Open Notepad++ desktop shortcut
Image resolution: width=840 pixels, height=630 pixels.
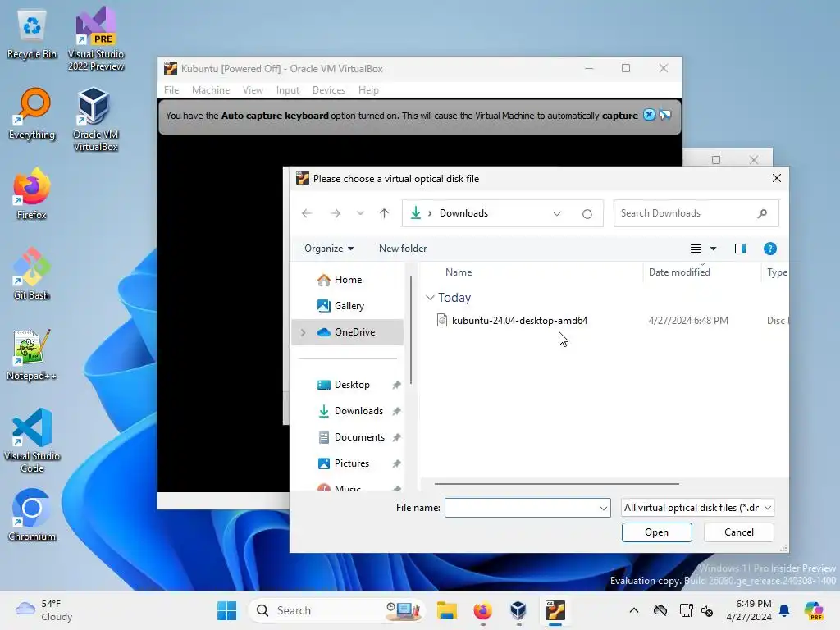coord(32,354)
